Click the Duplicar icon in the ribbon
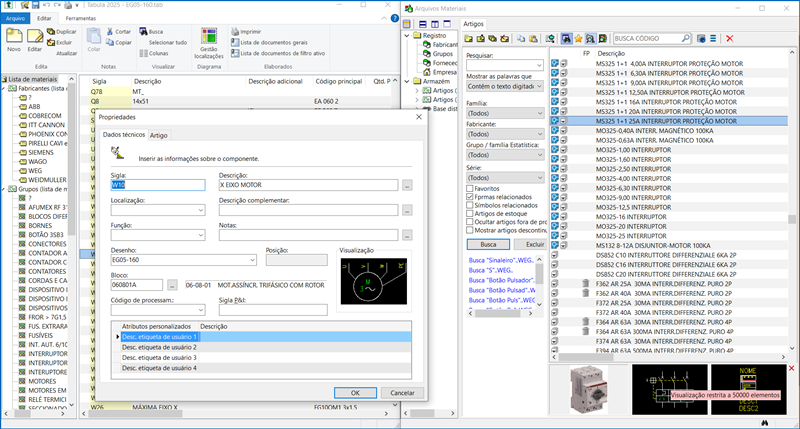Screen dimensions: 800x429 [x=51, y=32]
